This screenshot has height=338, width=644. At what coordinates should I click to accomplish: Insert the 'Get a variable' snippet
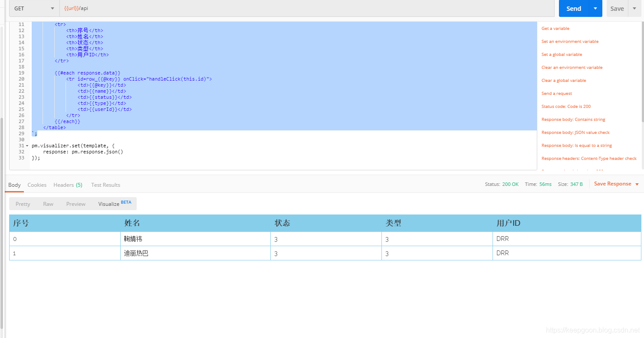click(x=555, y=29)
